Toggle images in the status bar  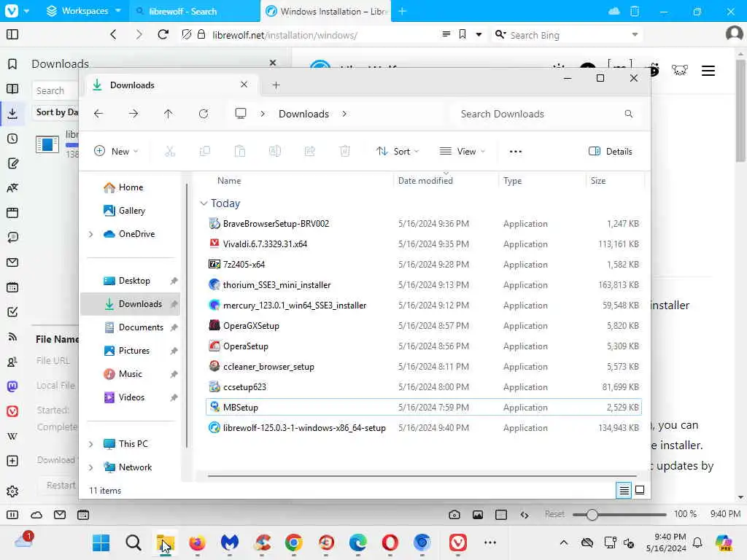(x=477, y=515)
